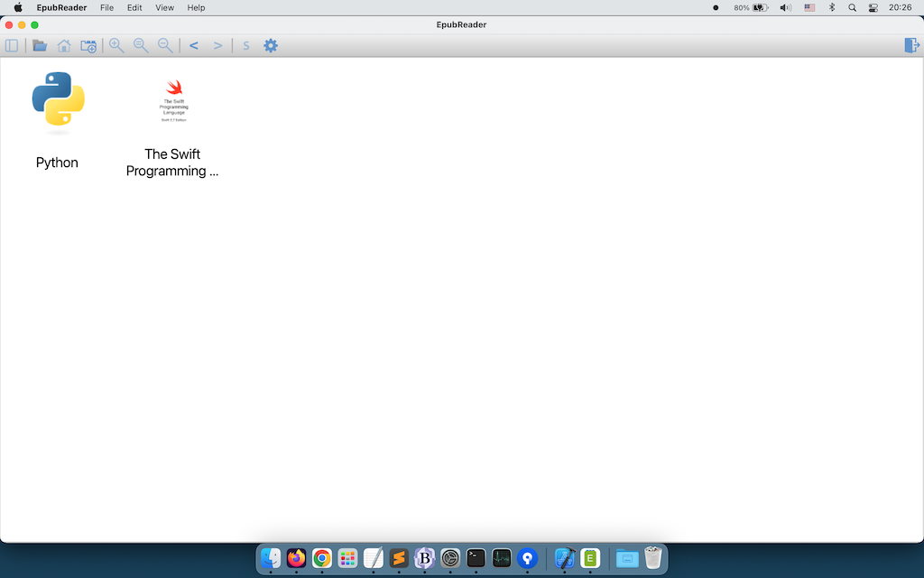Zoom in using the magnifier-plus icon
The height and width of the screenshot is (578, 924).
pos(116,45)
